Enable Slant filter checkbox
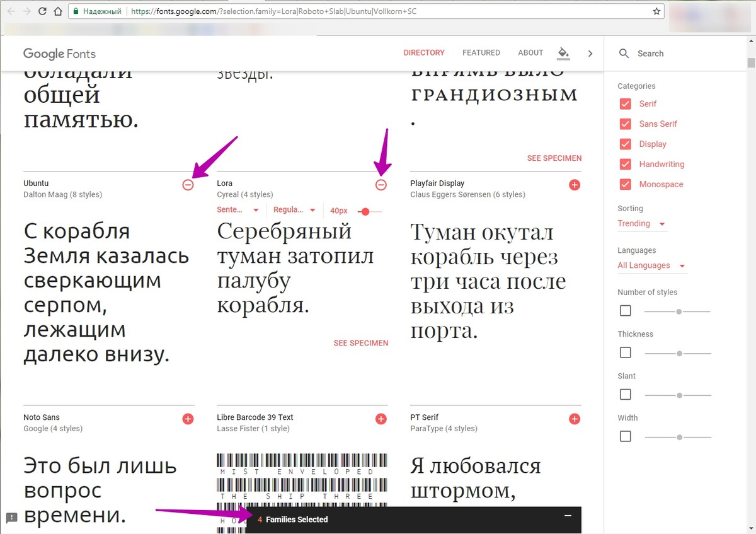The height and width of the screenshot is (534, 756). click(x=625, y=395)
